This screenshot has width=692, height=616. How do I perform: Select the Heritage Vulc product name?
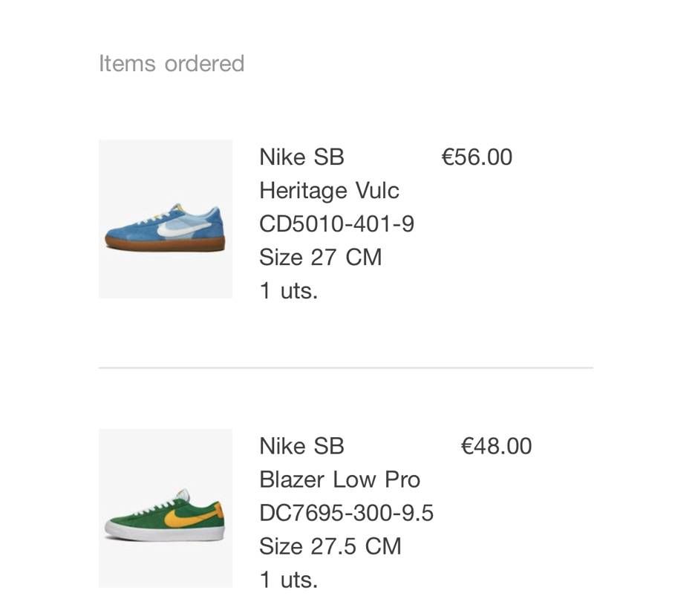(329, 191)
